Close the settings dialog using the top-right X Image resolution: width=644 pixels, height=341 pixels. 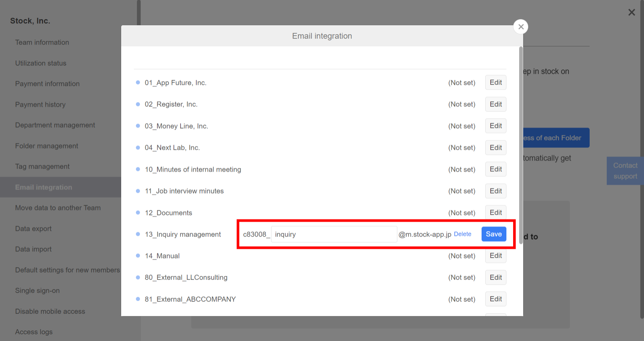(632, 12)
